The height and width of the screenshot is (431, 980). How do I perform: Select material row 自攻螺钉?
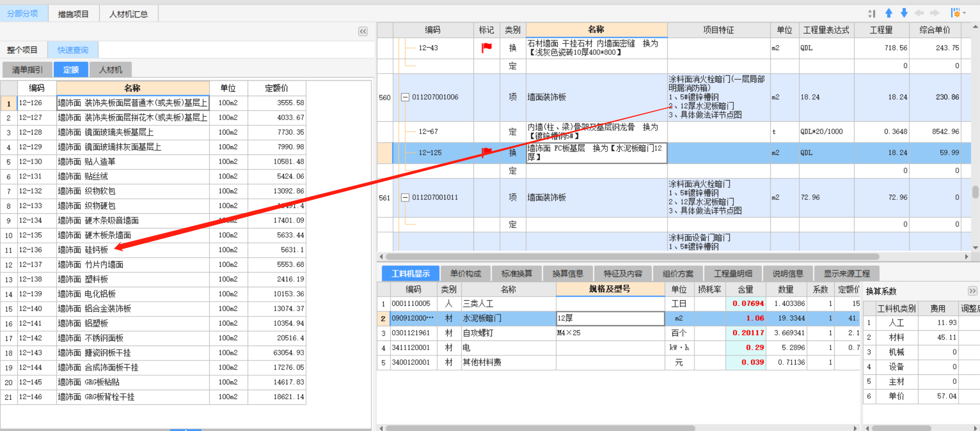pyautogui.click(x=618, y=333)
